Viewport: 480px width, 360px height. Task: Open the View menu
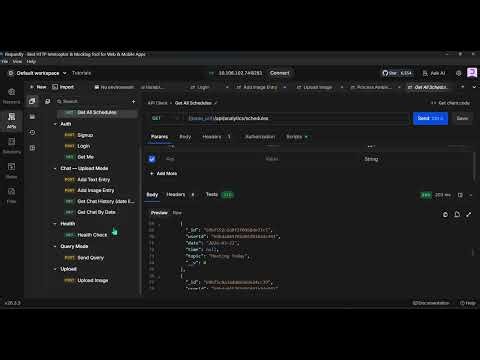coord(17,62)
